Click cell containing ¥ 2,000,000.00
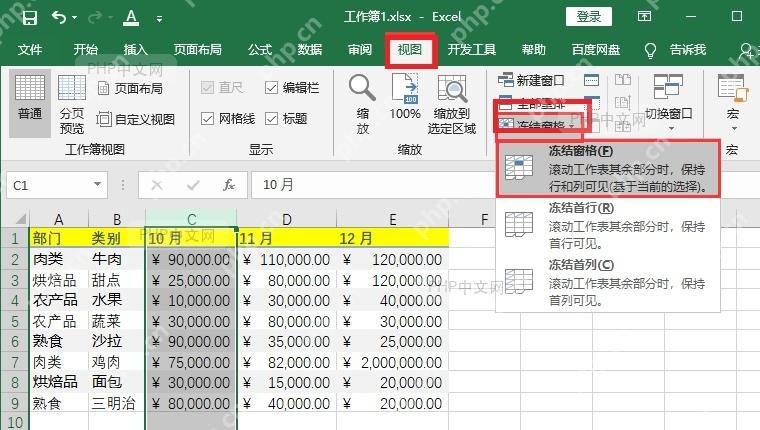760x430 pixels. (x=393, y=363)
